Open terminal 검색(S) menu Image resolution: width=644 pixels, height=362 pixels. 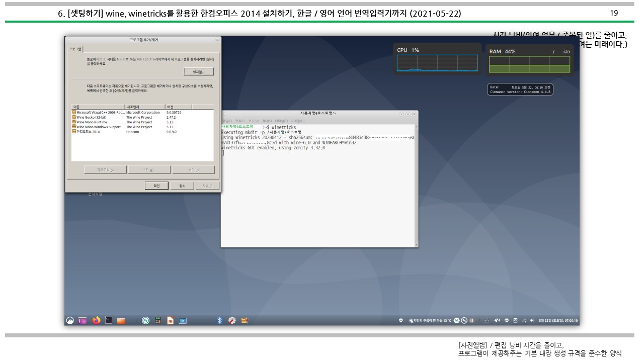[x=267, y=121]
